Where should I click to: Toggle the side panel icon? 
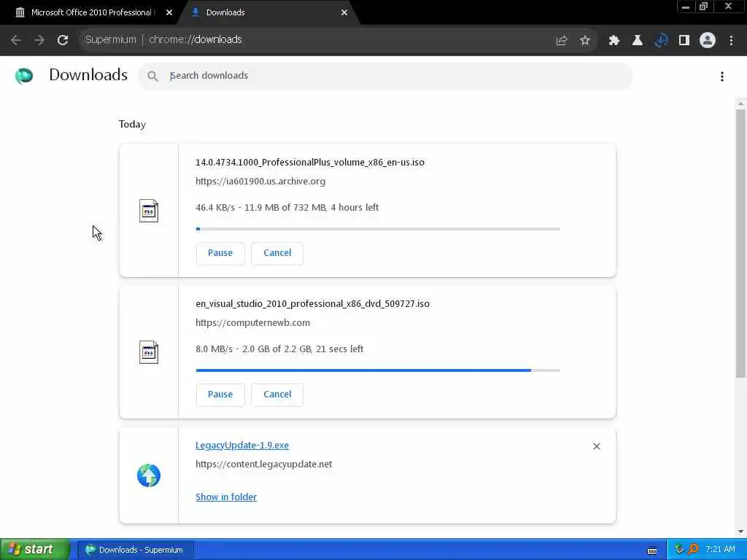coord(684,41)
